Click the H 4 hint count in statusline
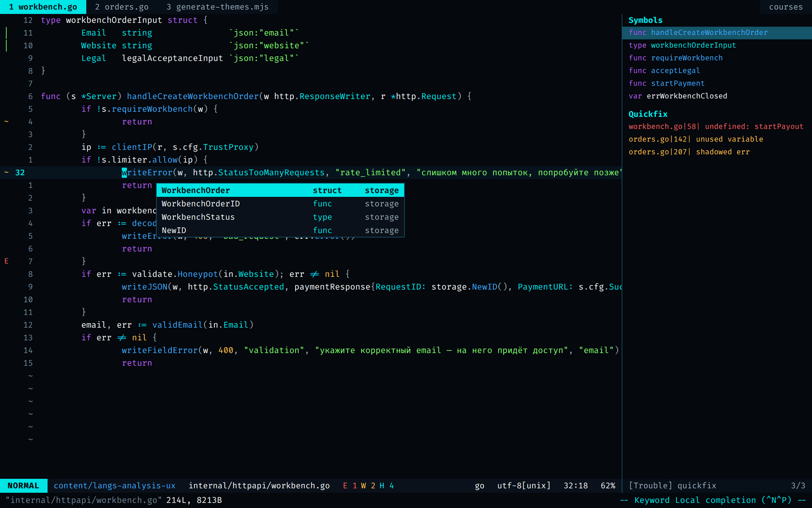This screenshot has height=508, width=812. [x=387, y=486]
